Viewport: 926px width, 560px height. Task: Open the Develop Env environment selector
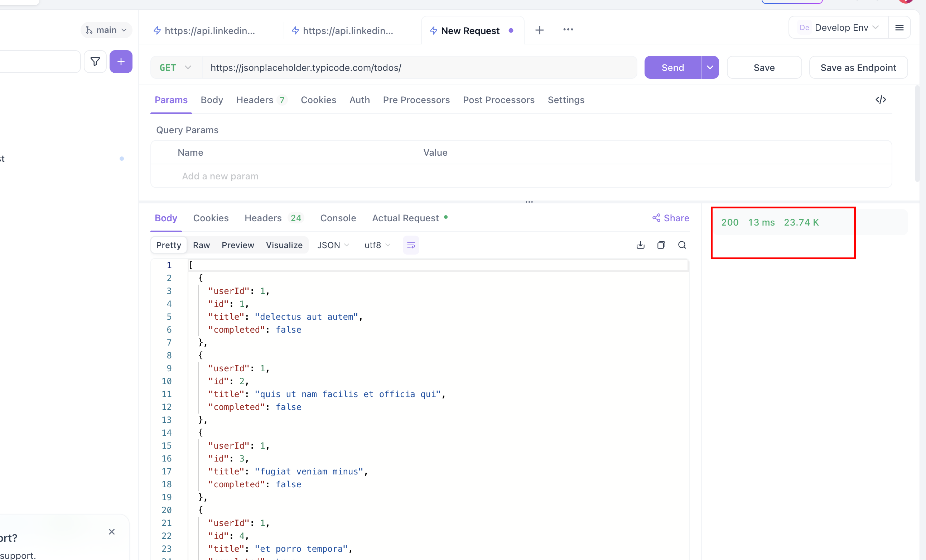point(841,28)
